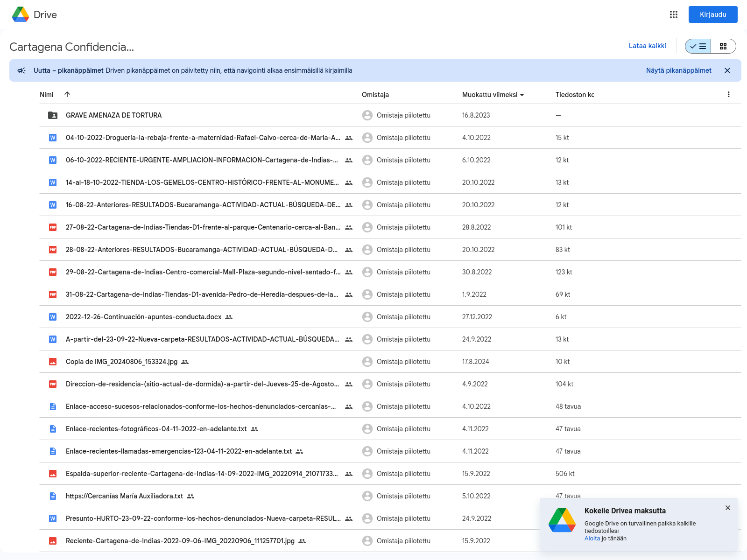Click the PDF icon of Direccion-de-residencia file
Image resolution: width=747 pixels, height=560 pixels.
click(53, 384)
